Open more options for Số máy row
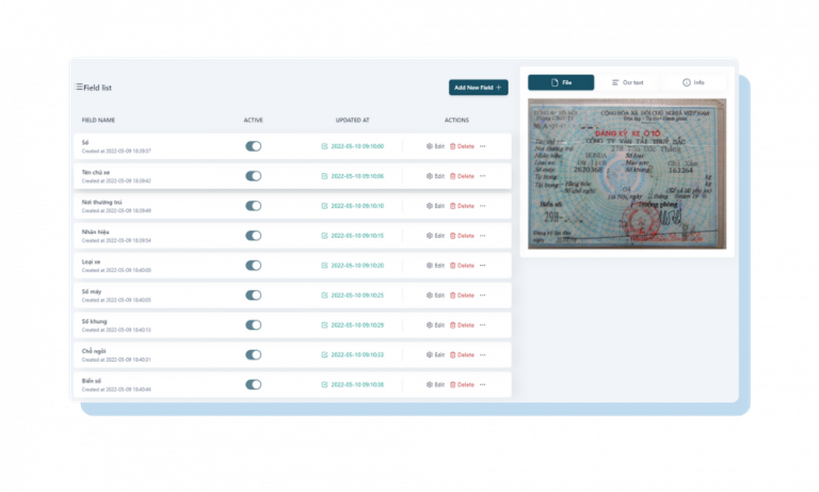Viewport: 819px width, 492px height. (483, 295)
